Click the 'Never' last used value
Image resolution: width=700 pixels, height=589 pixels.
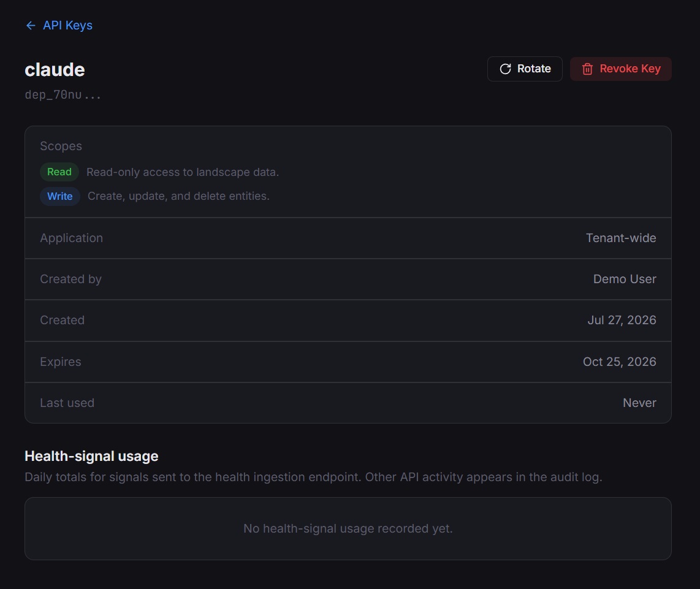[x=639, y=403]
